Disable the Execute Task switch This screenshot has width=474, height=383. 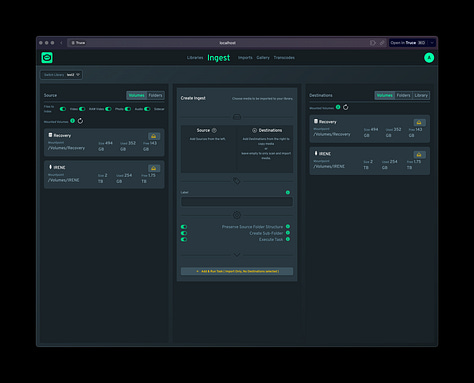coord(184,239)
